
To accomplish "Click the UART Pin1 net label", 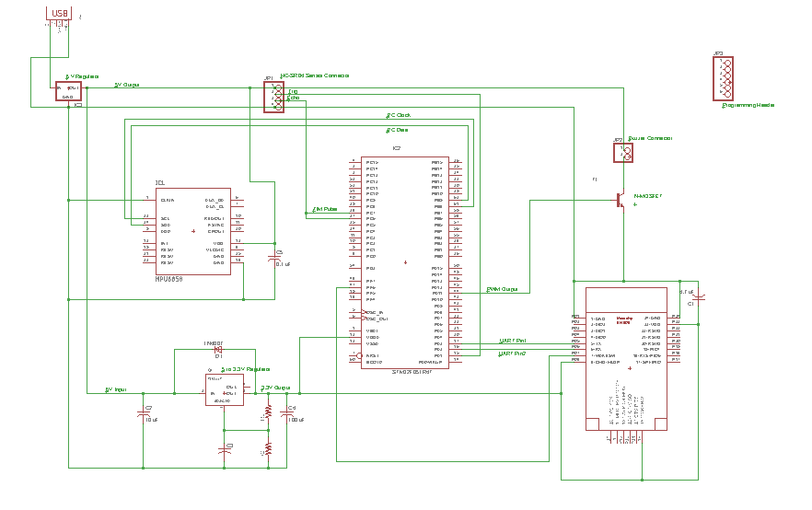I will click(513, 341).
